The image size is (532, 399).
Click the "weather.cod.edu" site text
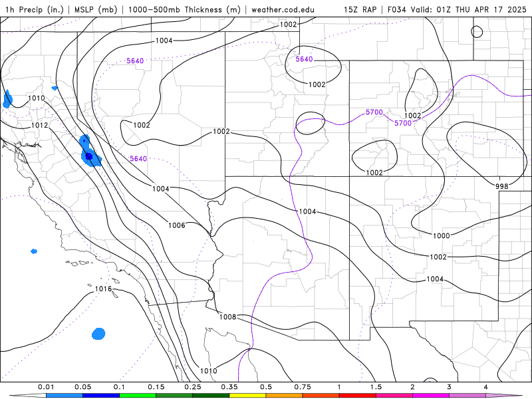coord(283,9)
